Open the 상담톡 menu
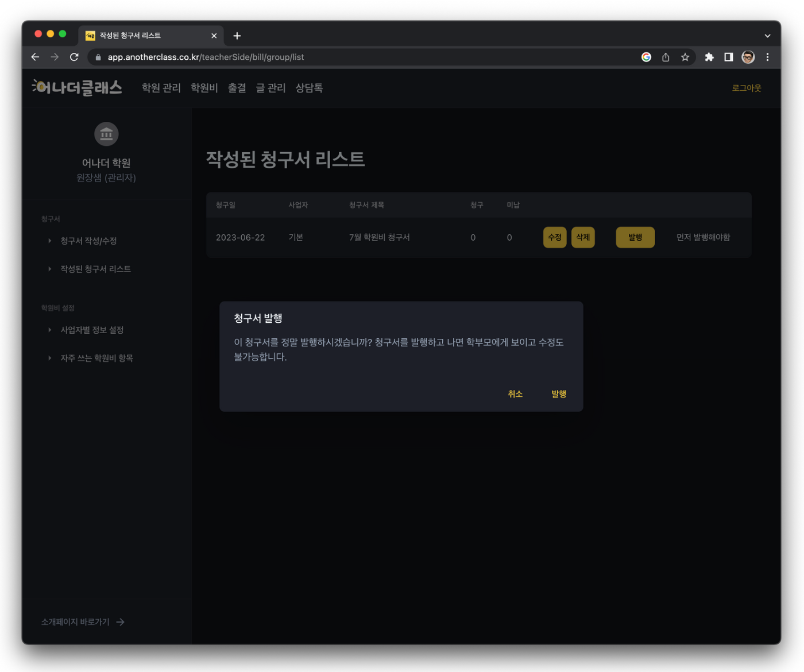 [309, 88]
